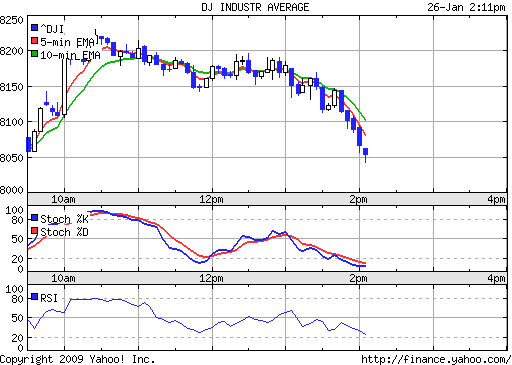
Task: Click the blue RSI legend swatch
Action: 34,296
